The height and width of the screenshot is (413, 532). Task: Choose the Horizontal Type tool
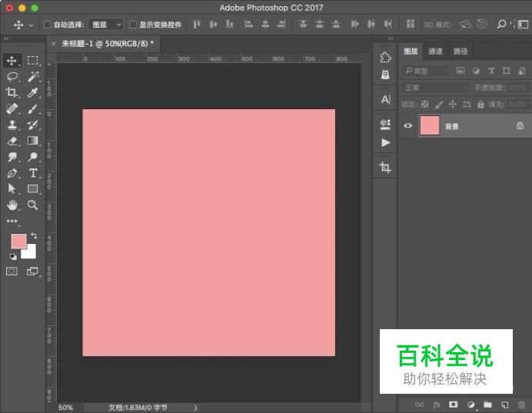33,173
